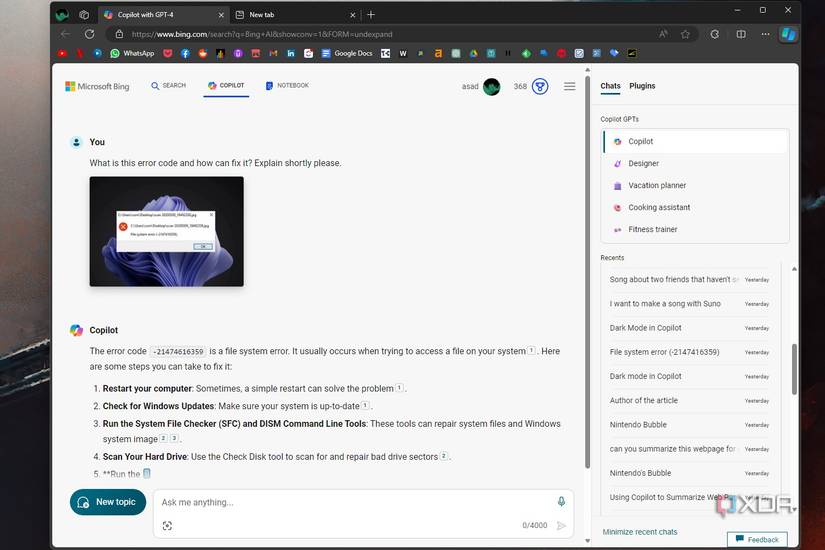The width and height of the screenshot is (825, 550).
Task: Open the split screen icon in toolbar
Action: [741, 34]
